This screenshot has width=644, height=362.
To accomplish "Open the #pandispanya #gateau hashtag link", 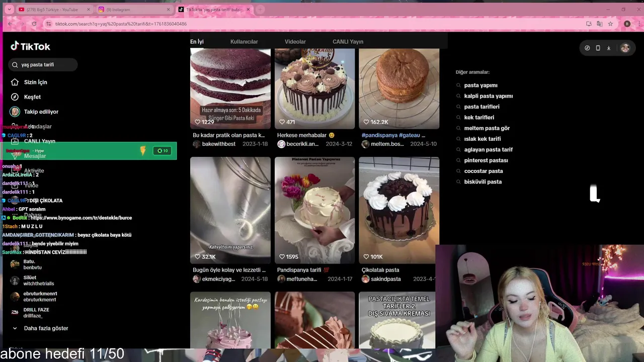I will pos(393,135).
